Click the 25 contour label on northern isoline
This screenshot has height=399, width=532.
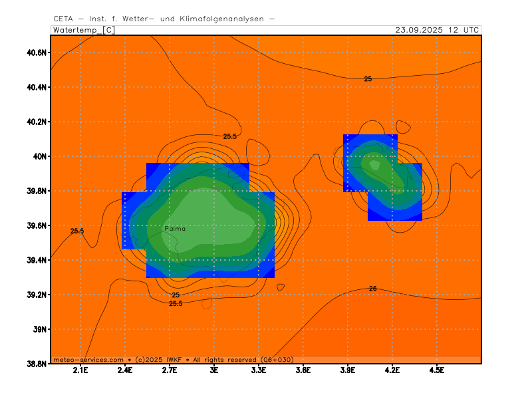(x=368, y=79)
